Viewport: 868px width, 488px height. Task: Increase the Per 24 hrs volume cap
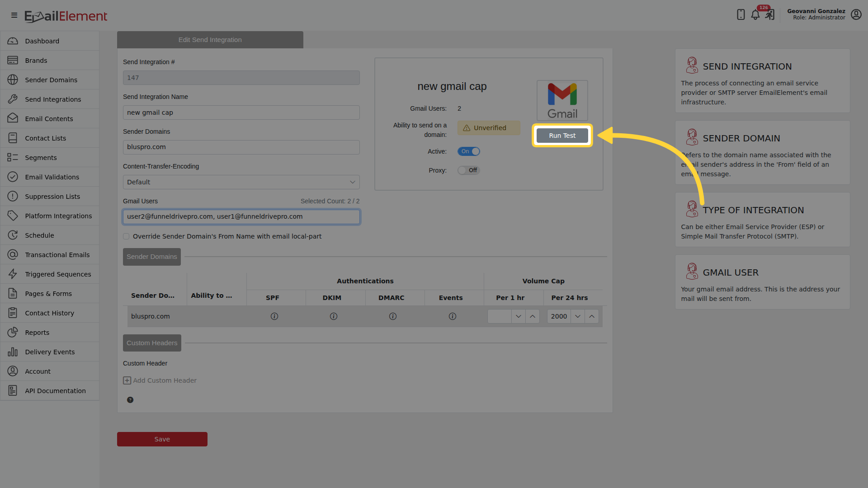[592, 316]
